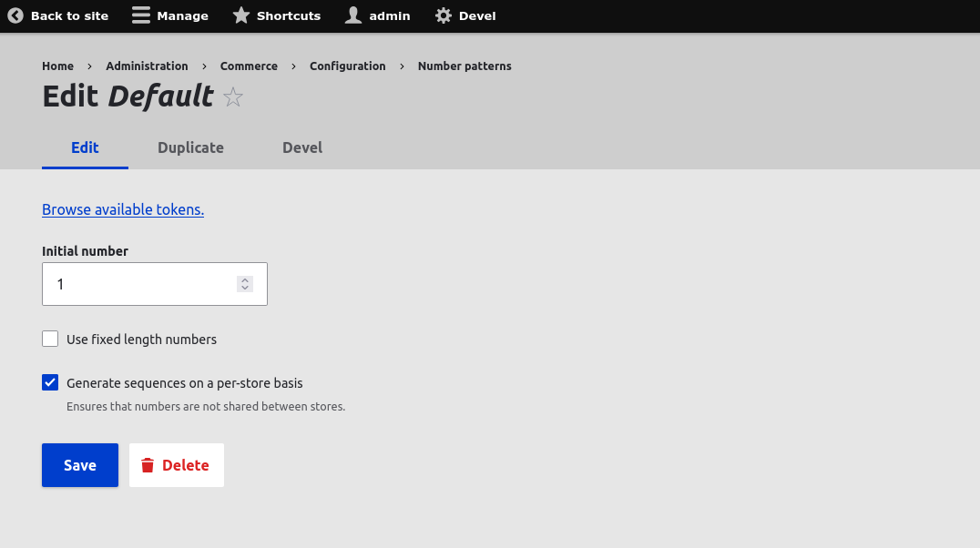This screenshot has width=980, height=548.
Task: Navigate to Home via breadcrumb
Action: [x=57, y=66]
